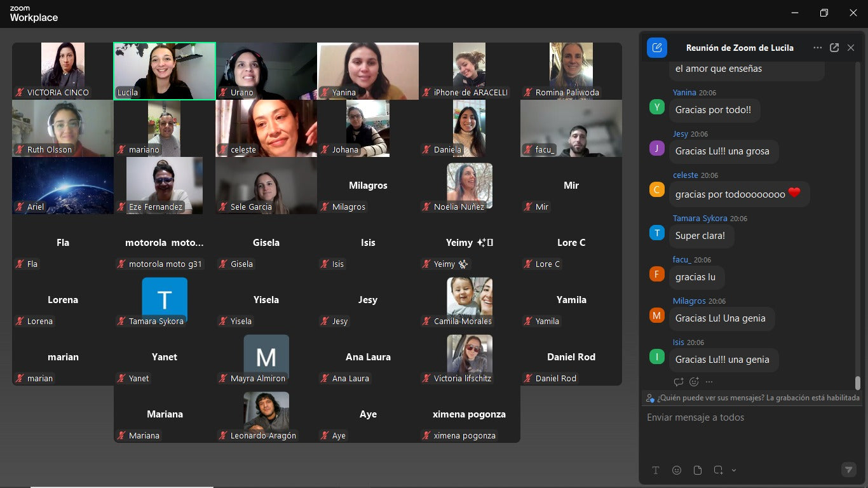Close the meeting chat panel
Viewport: 868px width, 488px height.
pyautogui.click(x=851, y=48)
